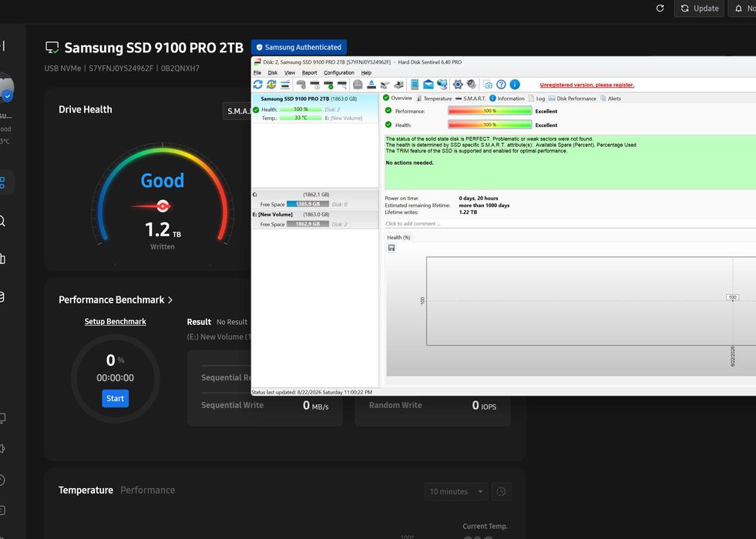Viewport: 756px width, 539px height.
Task: Click the clock icon beside the 10 minutes dropdown
Action: 502,491
